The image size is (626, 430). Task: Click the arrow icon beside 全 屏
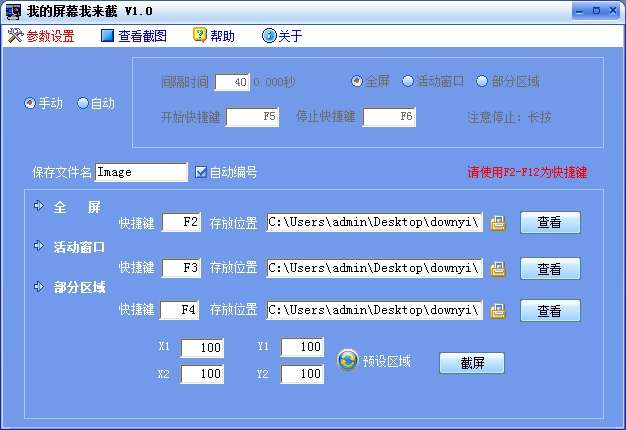(39, 206)
